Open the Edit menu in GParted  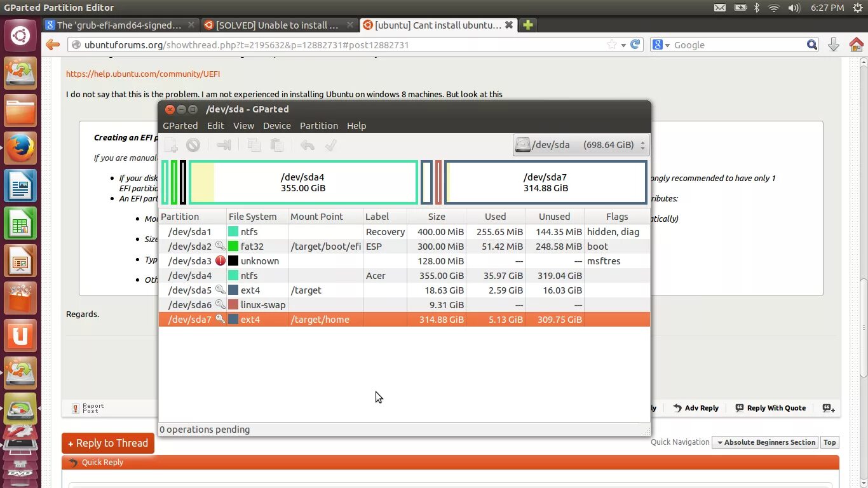(x=215, y=126)
